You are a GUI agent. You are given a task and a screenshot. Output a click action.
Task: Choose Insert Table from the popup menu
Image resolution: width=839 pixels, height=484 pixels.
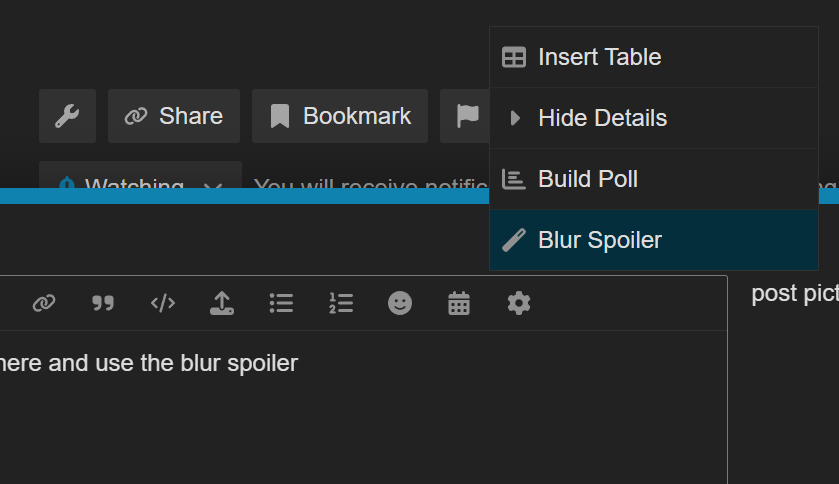click(x=654, y=57)
